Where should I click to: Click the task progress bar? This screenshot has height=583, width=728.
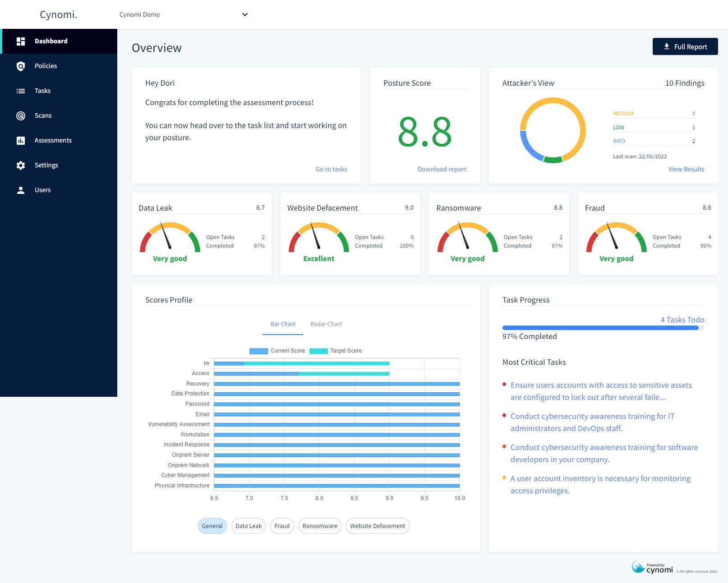tap(604, 328)
